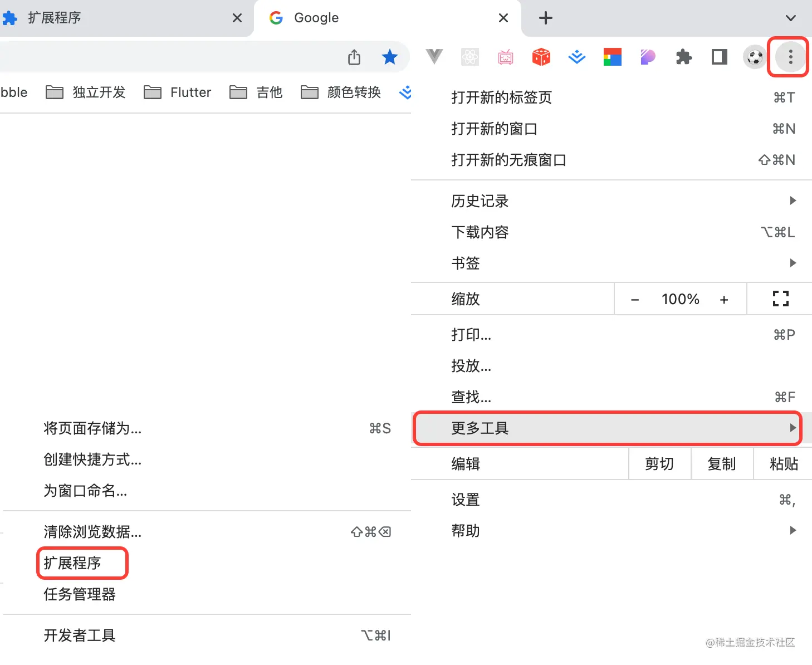Viewport: 812px width, 665px height.
Task: Open the 吉他 bookmark folder
Action: [x=256, y=92]
